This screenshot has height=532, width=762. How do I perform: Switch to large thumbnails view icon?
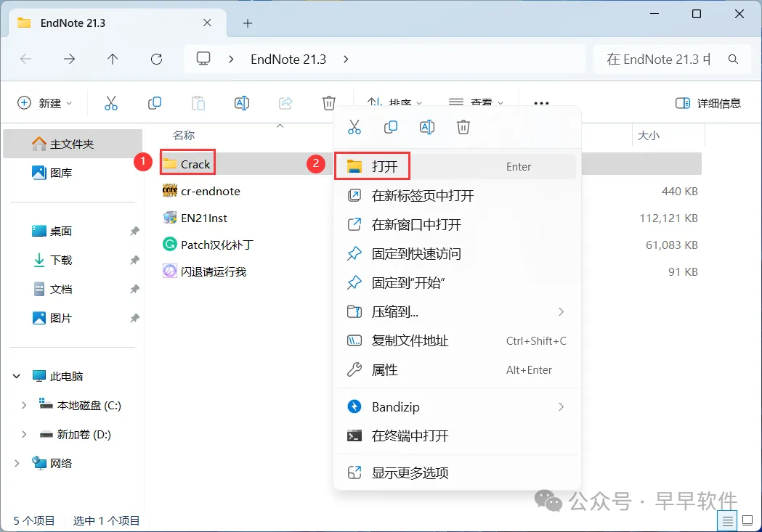[x=748, y=521]
